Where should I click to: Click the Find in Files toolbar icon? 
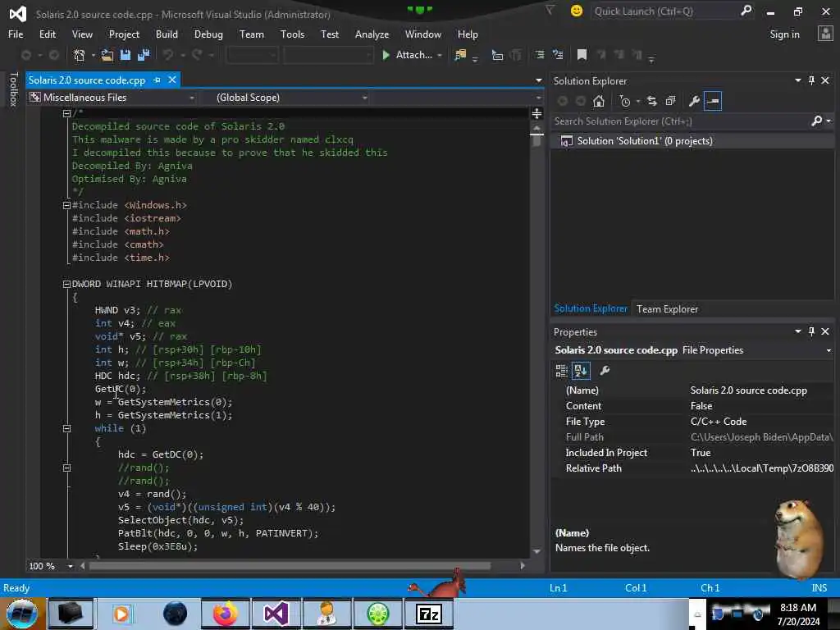tap(460, 55)
